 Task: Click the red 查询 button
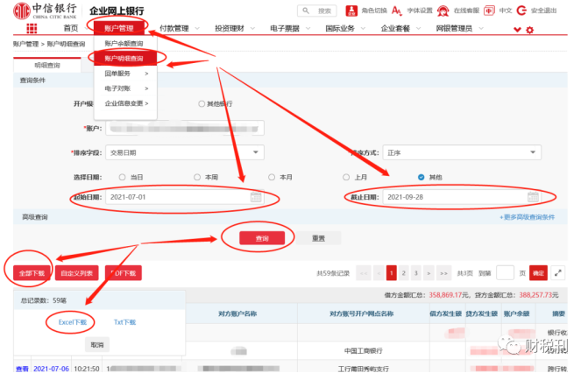262,238
